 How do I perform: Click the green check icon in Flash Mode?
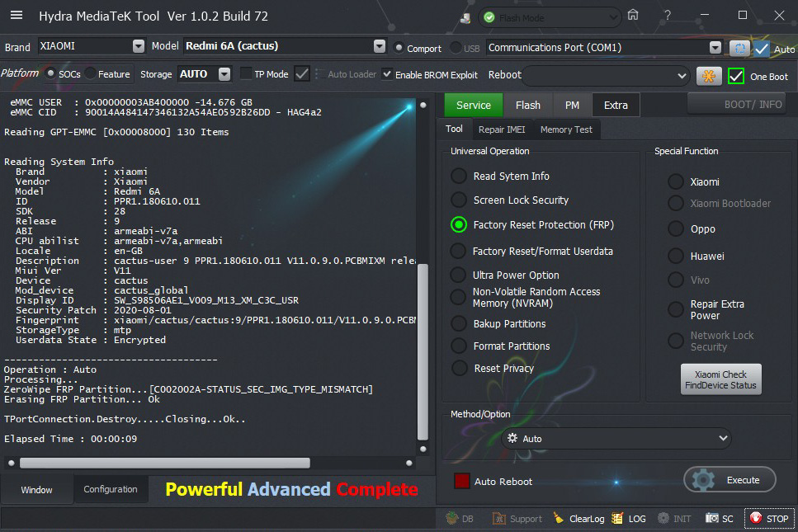click(489, 18)
